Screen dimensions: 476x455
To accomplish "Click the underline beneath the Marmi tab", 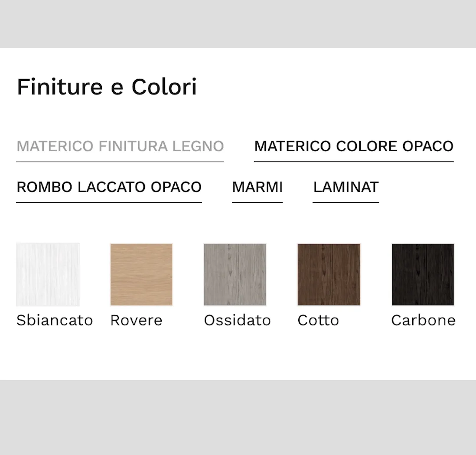I will click(257, 202).
